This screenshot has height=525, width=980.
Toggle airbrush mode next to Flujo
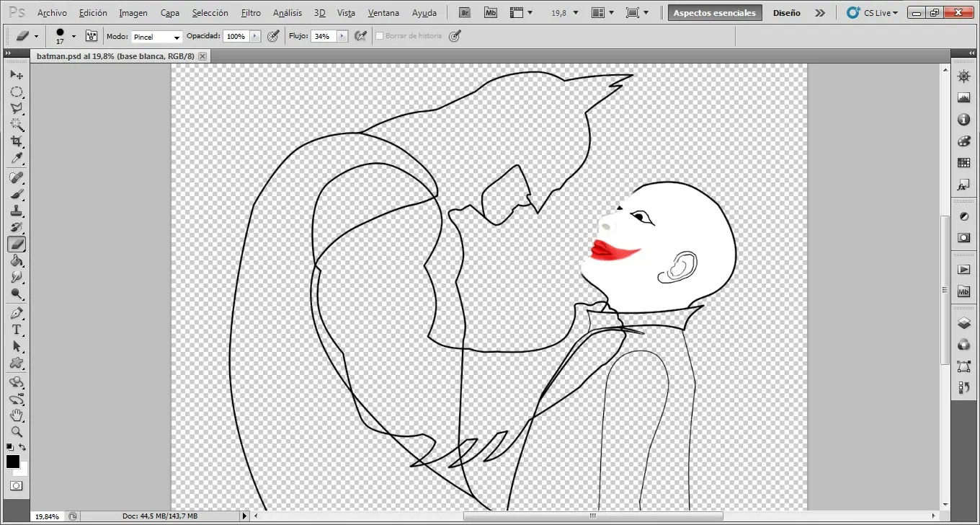pos(362,36)
